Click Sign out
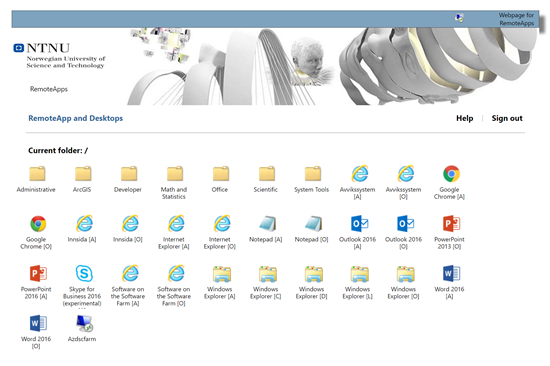The width and height of the screenshot is (550, 366). [507, 118]
